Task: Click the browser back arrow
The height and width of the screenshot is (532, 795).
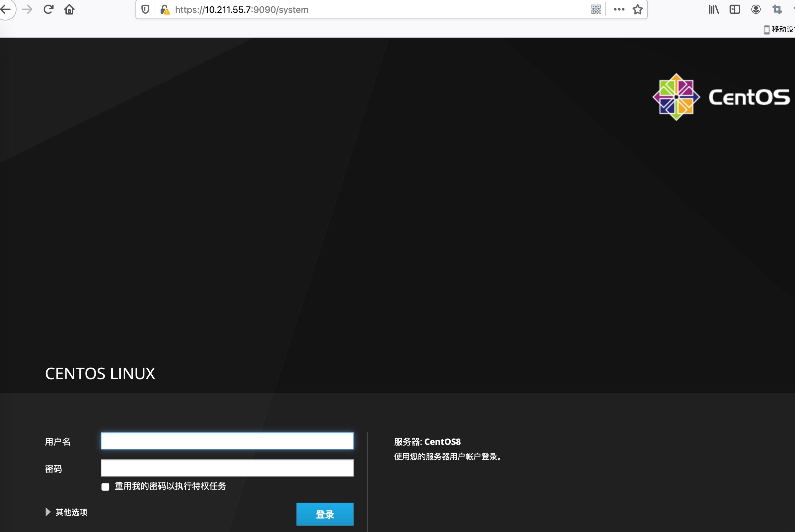Action: tap(6, 9)
